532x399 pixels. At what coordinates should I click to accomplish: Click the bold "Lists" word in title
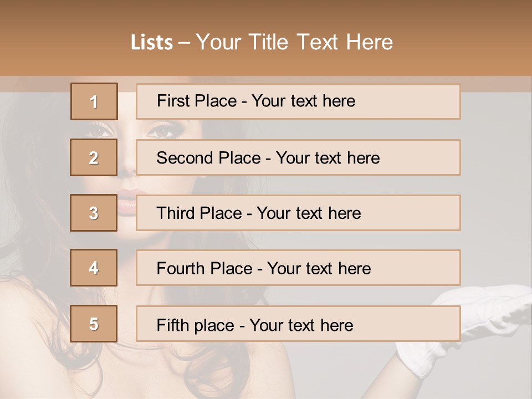151,43
